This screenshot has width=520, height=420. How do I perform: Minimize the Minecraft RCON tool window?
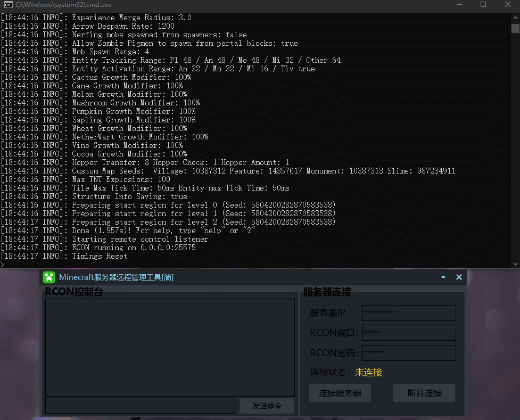point(443,277)
